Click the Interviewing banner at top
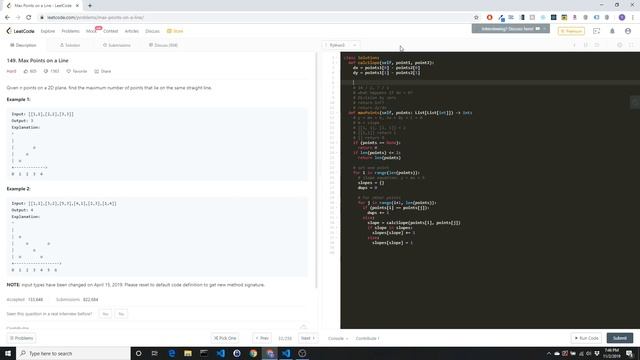The image size is (640, 360). [x=511, y=29]
